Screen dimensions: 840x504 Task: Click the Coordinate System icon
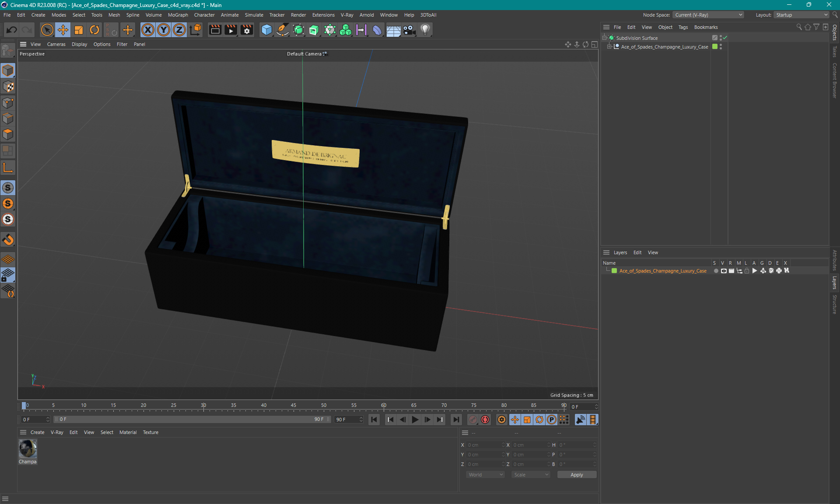tap(196, 30)
